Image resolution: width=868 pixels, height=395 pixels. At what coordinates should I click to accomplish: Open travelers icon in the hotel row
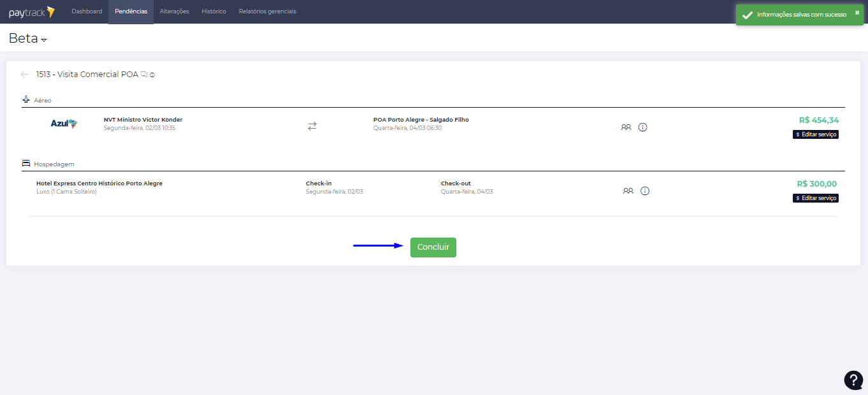[x=628, y=191]
